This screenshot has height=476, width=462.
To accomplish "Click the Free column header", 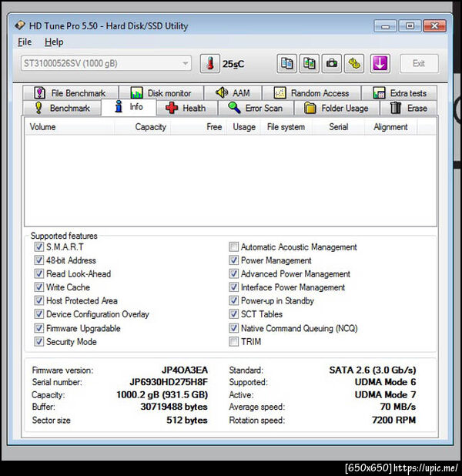I will click(x=198, y=127).
